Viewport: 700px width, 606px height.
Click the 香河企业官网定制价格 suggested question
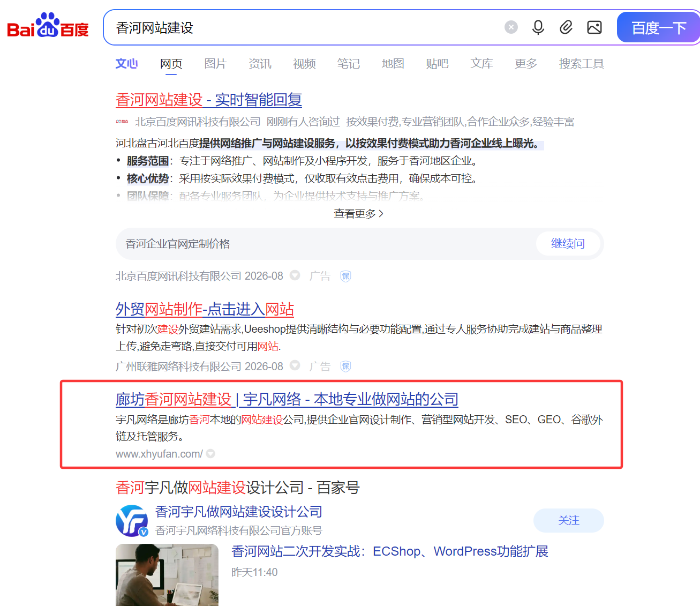pos(178,244)
